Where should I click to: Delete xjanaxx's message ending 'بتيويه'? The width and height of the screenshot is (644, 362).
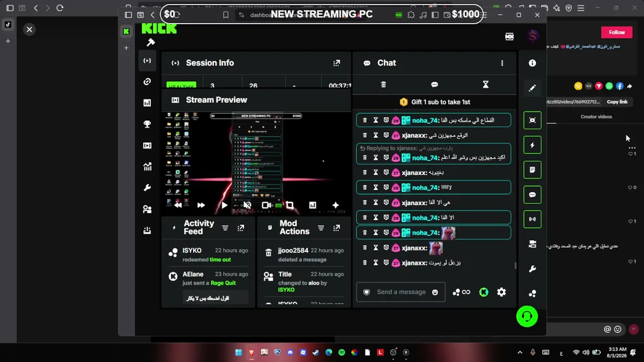point(365,172)
